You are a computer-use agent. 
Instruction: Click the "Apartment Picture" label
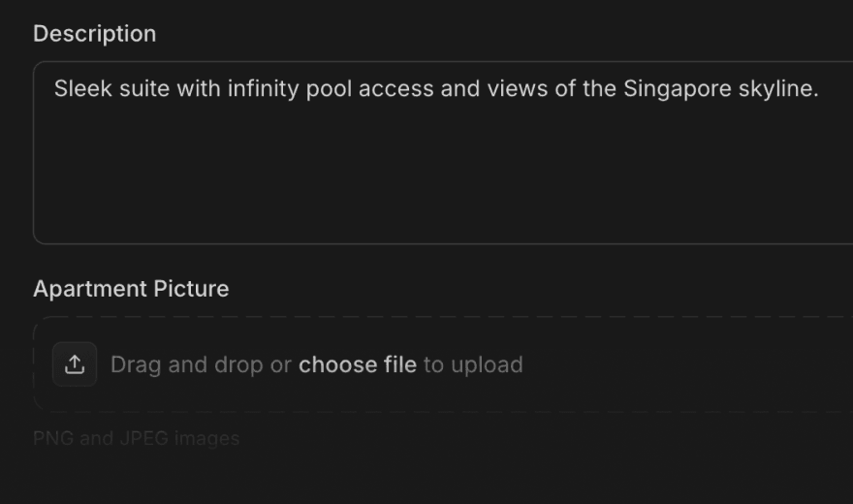pos(131,289)
